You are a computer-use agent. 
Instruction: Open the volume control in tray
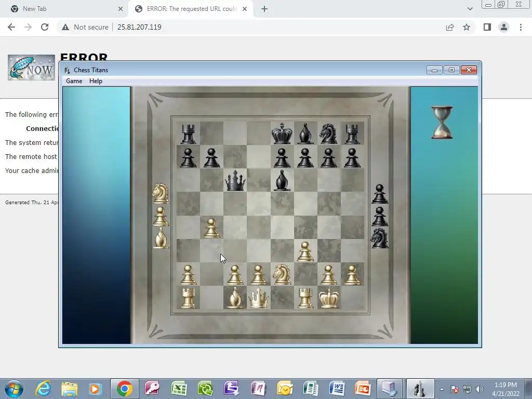pos(479,389)
